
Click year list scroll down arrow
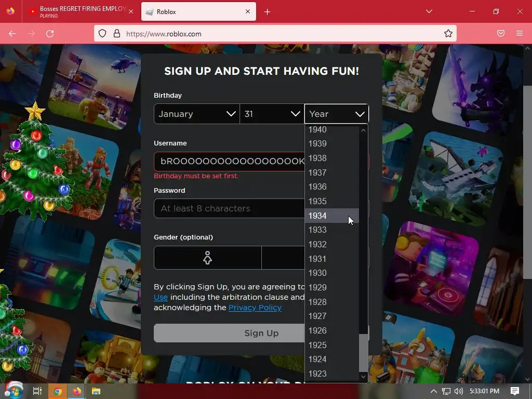click(363, 377)
